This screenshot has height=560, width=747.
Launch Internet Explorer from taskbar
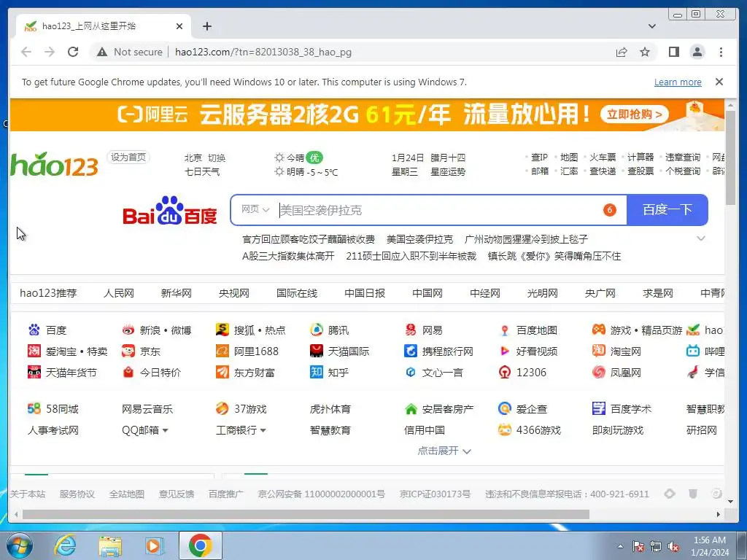(x=65, y=546)
